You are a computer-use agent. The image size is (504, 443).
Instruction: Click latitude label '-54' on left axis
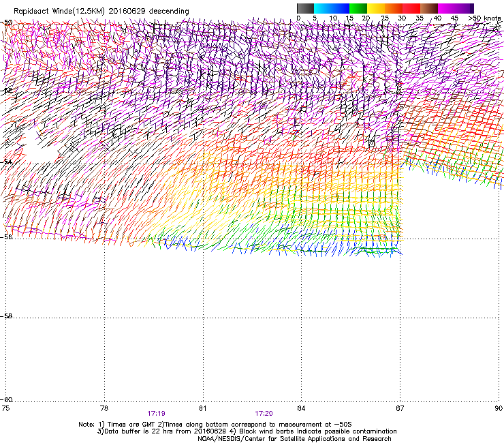click(x=6, y=162)
